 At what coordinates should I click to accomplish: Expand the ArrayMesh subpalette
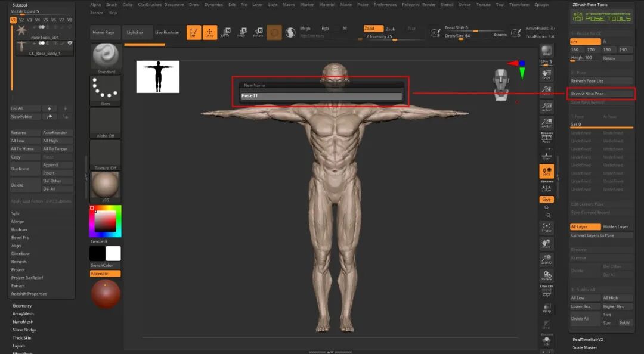(23, 313)
